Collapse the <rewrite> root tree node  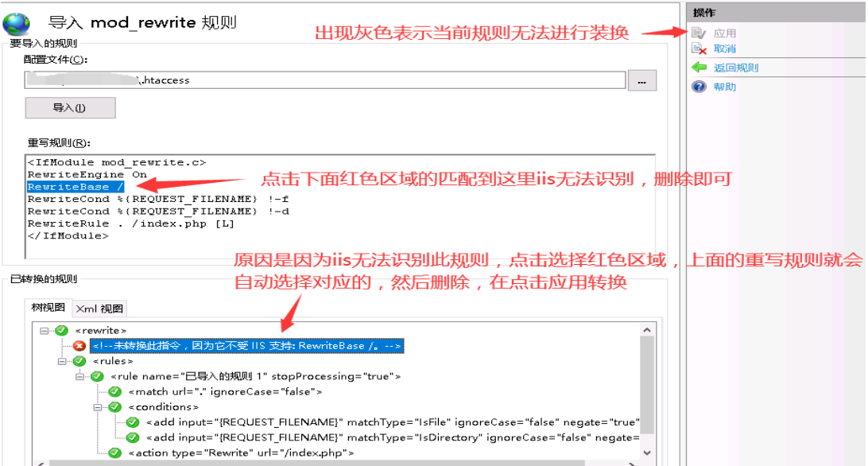point(45,330)
